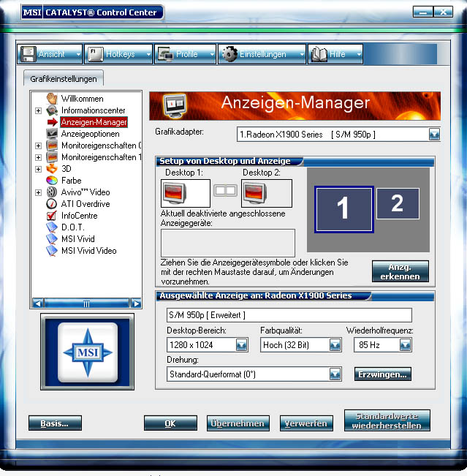This screenshot has width=467, height=476.
Task: Click the Anzeigeoptionen monitor icon
Action: click(52, 134)
